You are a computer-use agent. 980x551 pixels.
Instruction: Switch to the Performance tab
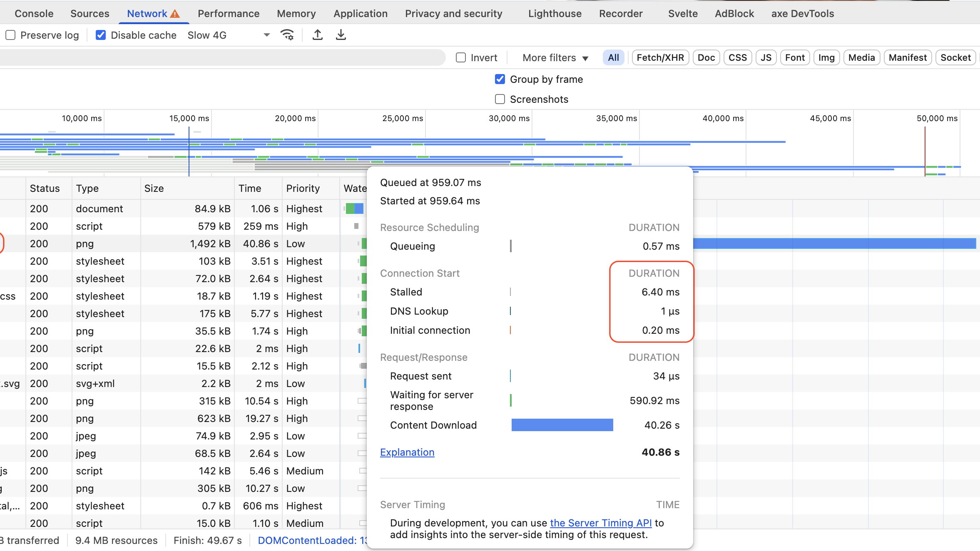[228, 14]
